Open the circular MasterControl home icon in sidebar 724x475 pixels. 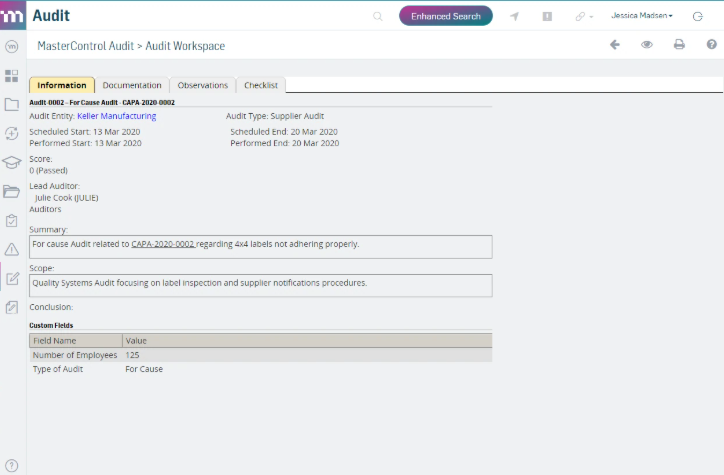(x=12, y=46)
